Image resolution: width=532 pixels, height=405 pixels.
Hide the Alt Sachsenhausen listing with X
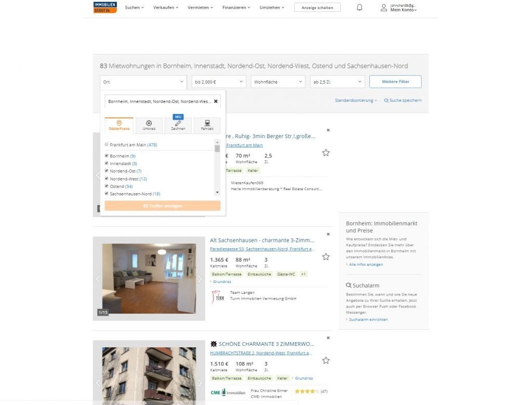pos(328,234)
